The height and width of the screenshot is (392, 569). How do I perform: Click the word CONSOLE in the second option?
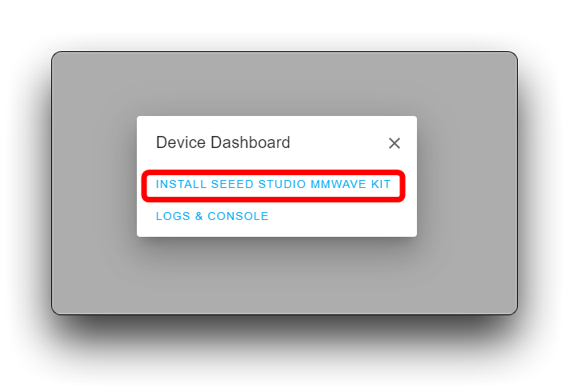click(238, 216)
